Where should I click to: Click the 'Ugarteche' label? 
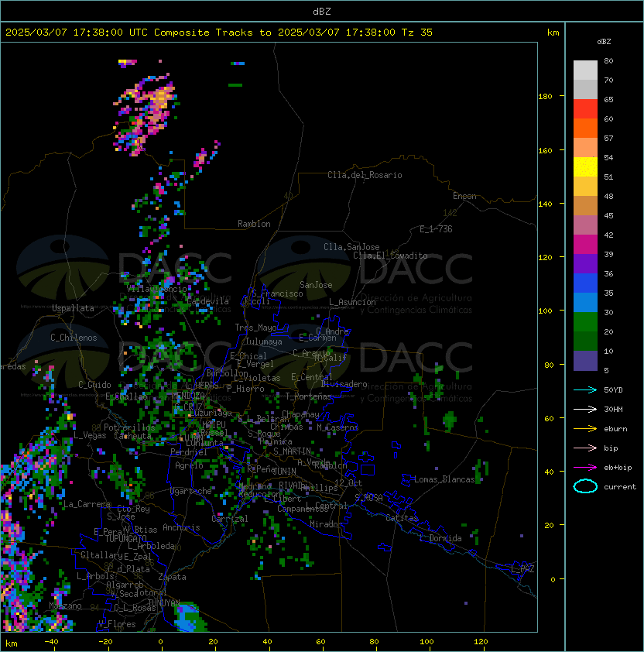191,491
